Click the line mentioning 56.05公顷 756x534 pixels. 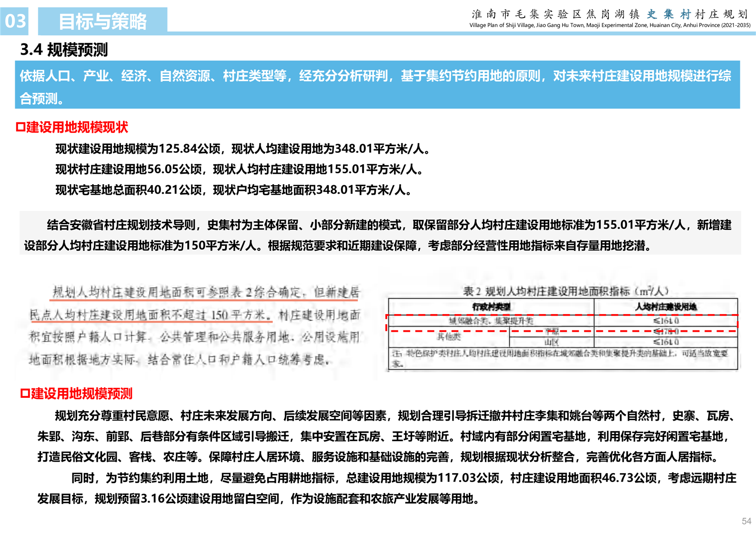click(x=239, y=169)
